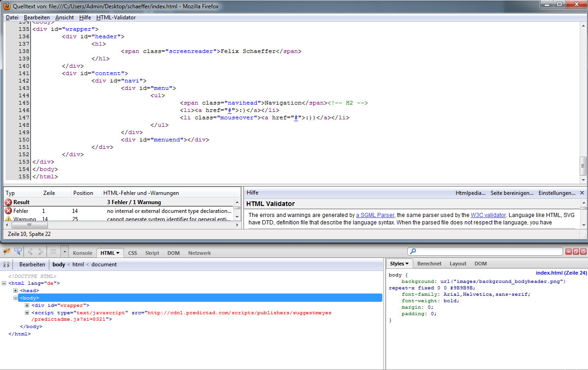
Task: Select 'document' in the Firebug breadcrumb
Action: click(104, 264)
